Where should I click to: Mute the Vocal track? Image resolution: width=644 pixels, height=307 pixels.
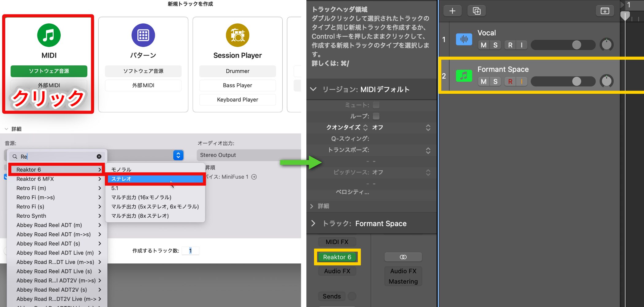(484, 45)
